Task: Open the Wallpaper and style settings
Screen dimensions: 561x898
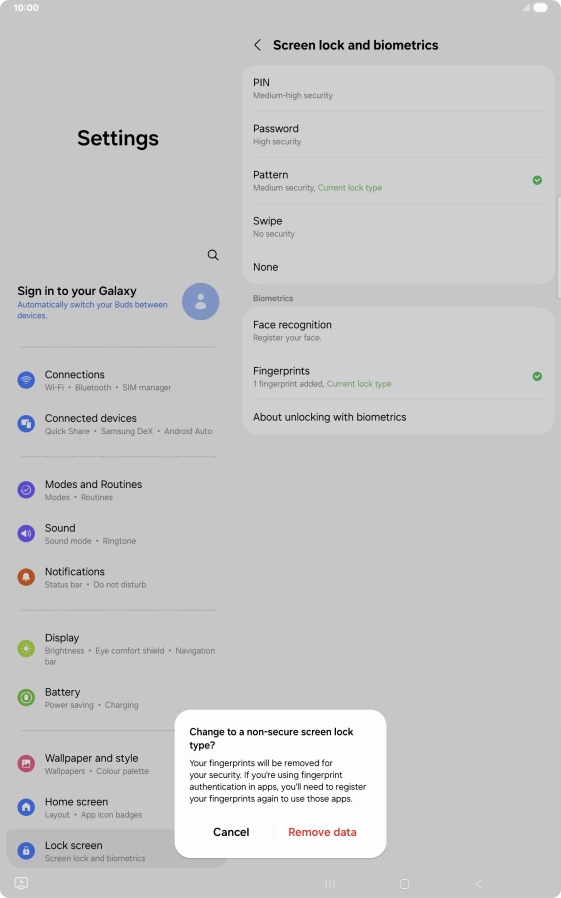Action: [x=92, y=764]
